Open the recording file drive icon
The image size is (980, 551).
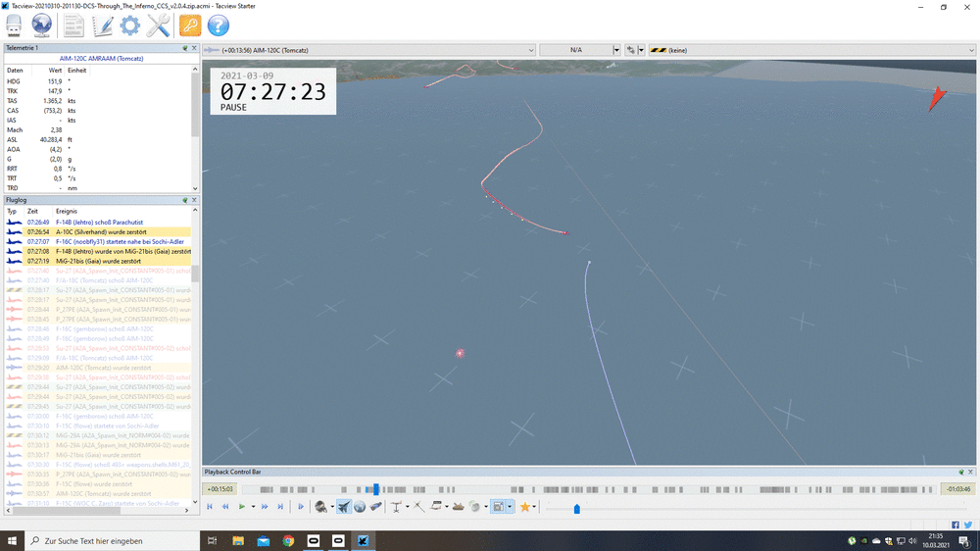tap(14, 25)
